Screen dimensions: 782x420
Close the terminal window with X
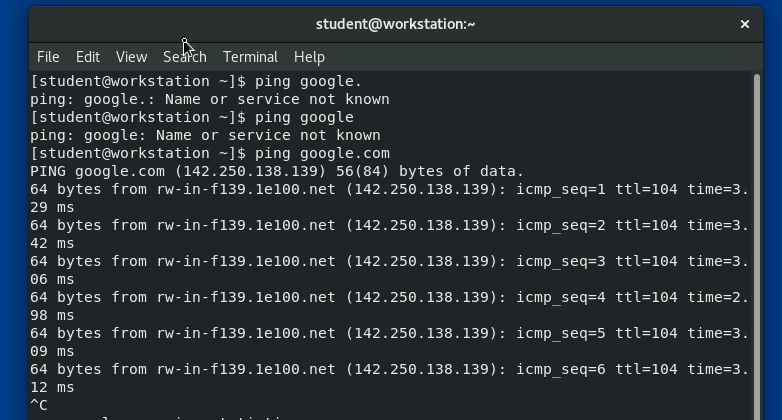pyautogui.click(x=744, y=24)
